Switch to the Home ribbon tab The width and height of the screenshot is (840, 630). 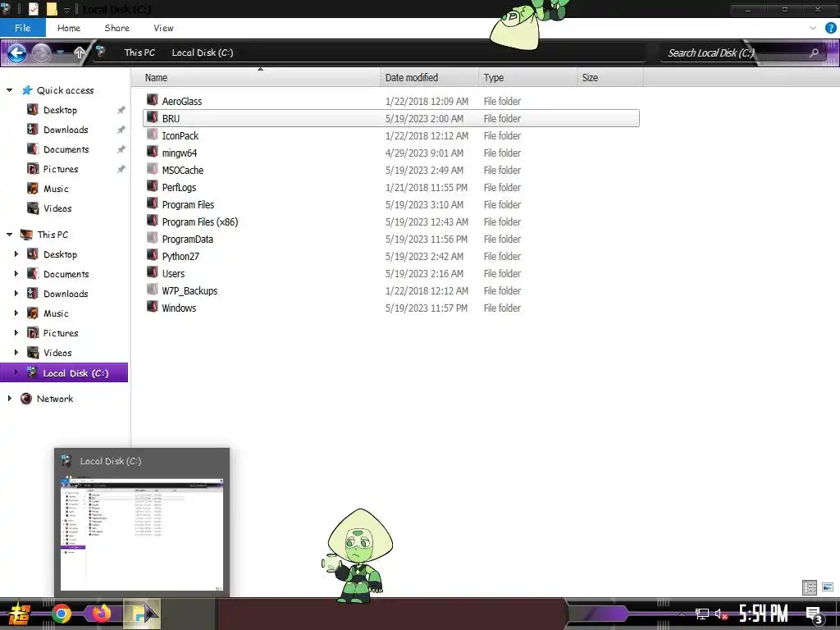tap(69, 28)
